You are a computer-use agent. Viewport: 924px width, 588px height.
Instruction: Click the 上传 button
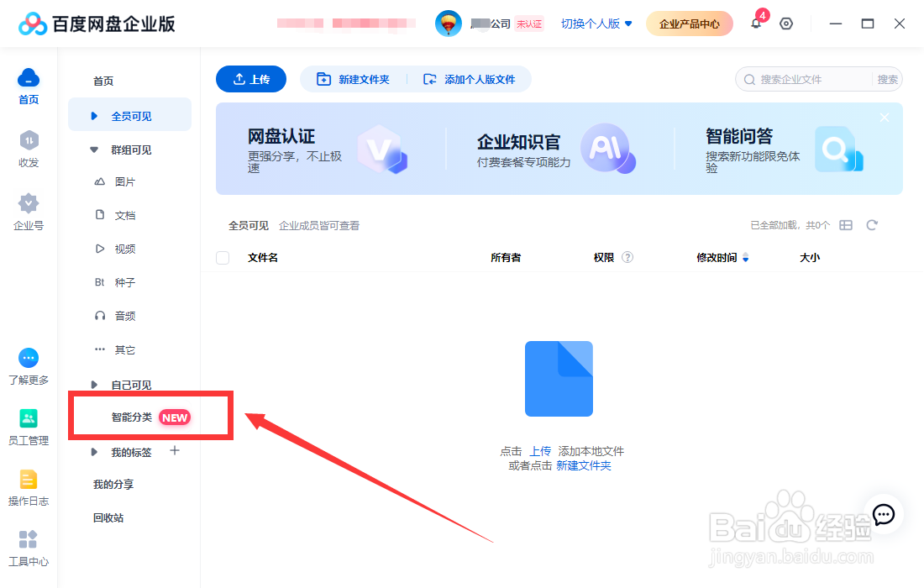click(250, 79)
